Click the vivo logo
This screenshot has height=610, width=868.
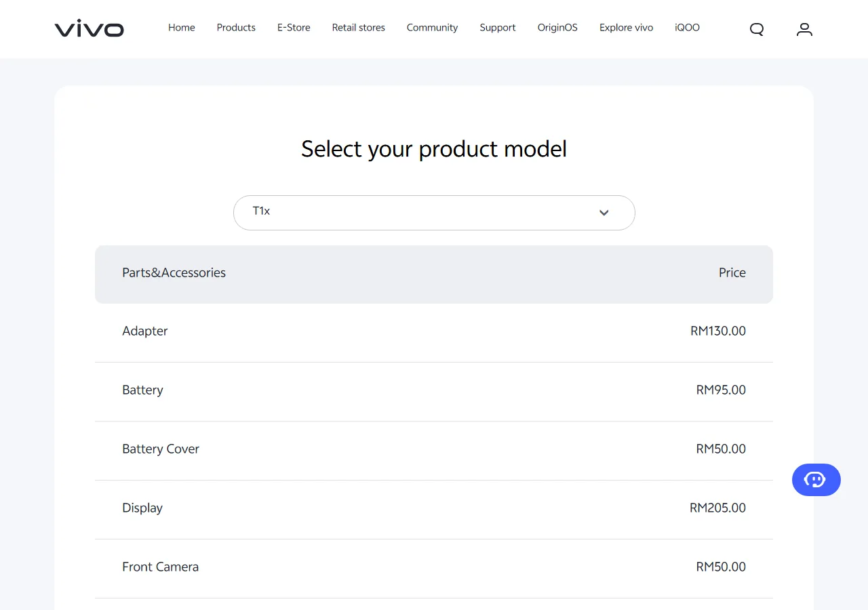(x=89, y=28)
